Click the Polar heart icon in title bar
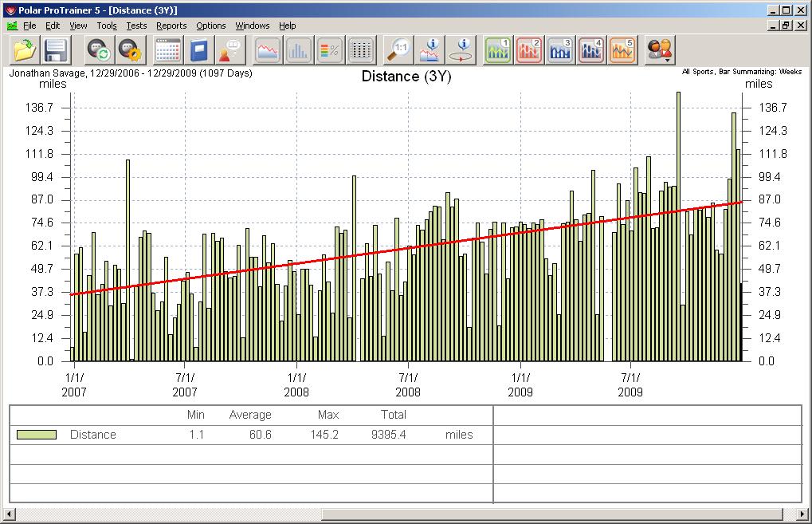 (10, 10)
